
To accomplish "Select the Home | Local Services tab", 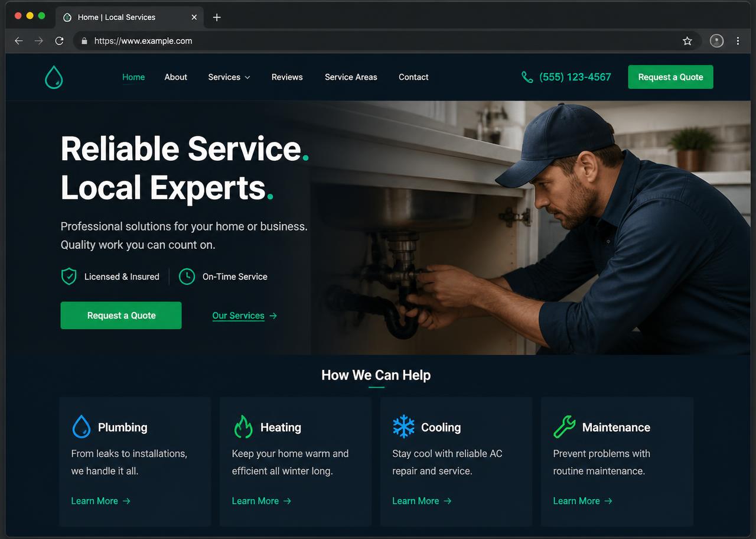I will 130,17.
